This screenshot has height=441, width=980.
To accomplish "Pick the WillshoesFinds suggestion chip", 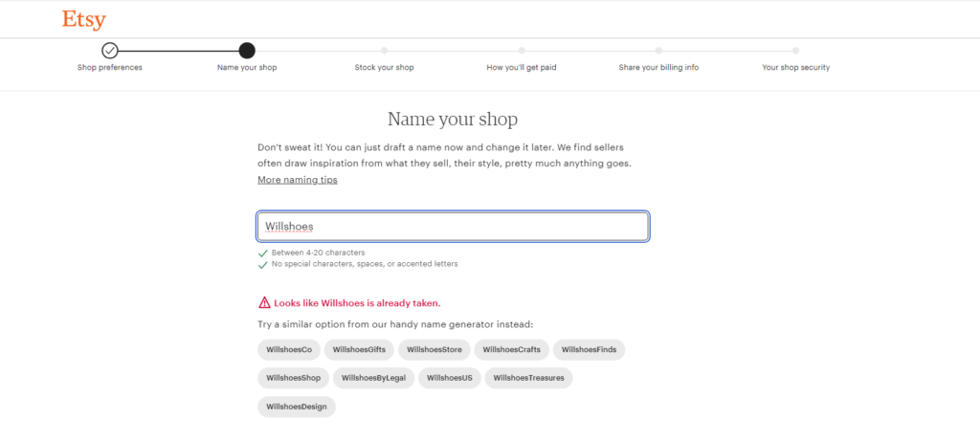I will [x=589, y=350].
